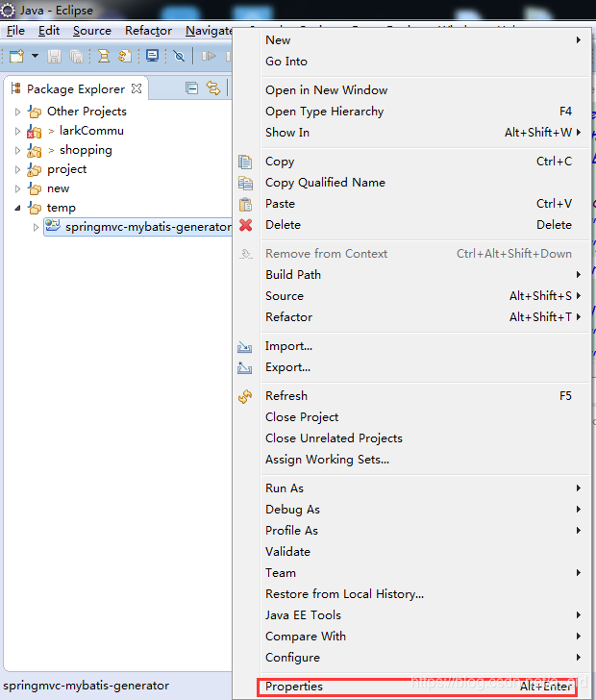Choose Properties from context menu

417,687
